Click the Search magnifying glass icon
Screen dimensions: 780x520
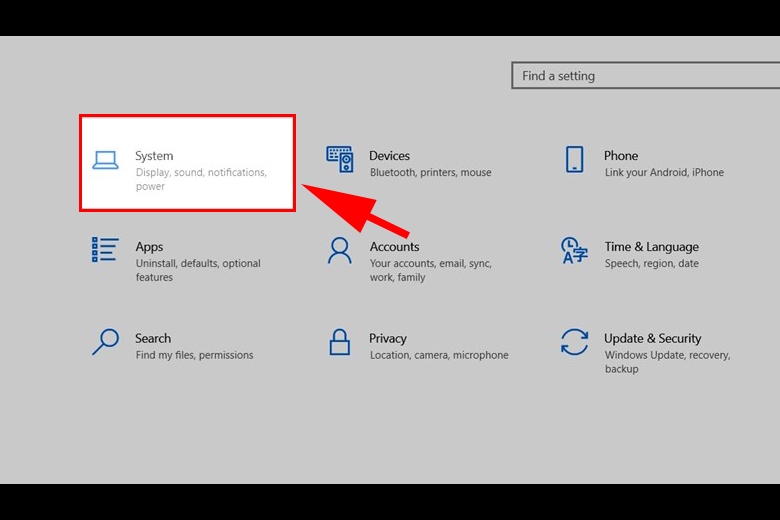click(x=105, y=342)
